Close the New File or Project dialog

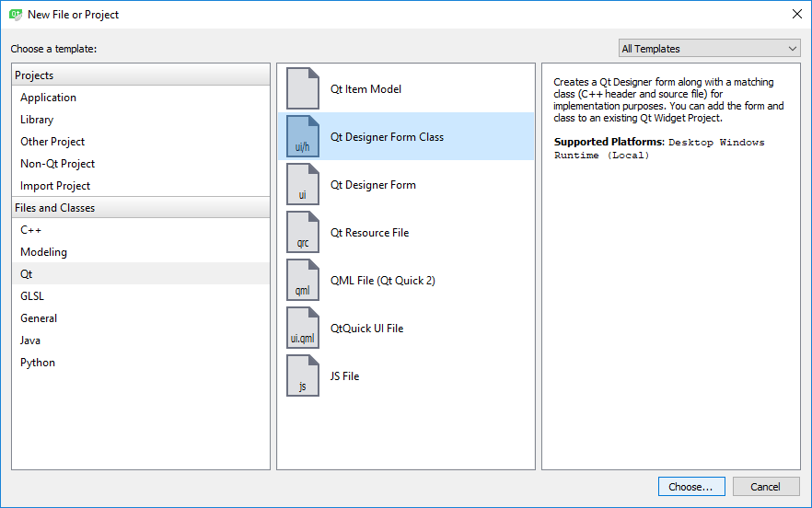tap(796, 14)
